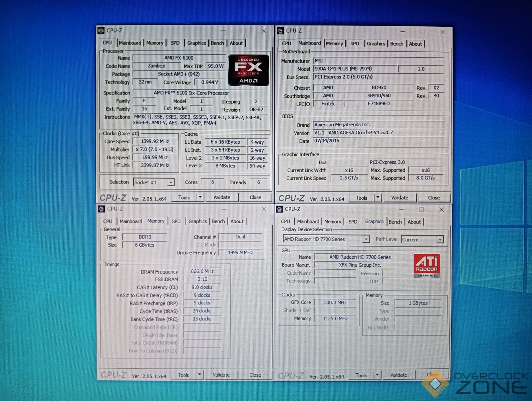
Task: Click the GFX Core value "300.0 MHz"
Action: pos(335,302)
